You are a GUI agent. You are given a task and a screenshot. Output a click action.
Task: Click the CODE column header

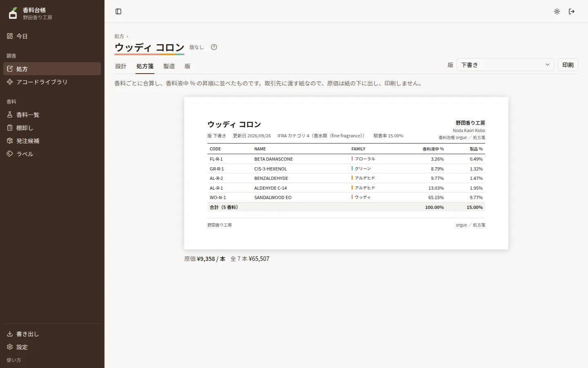point(215,149)
